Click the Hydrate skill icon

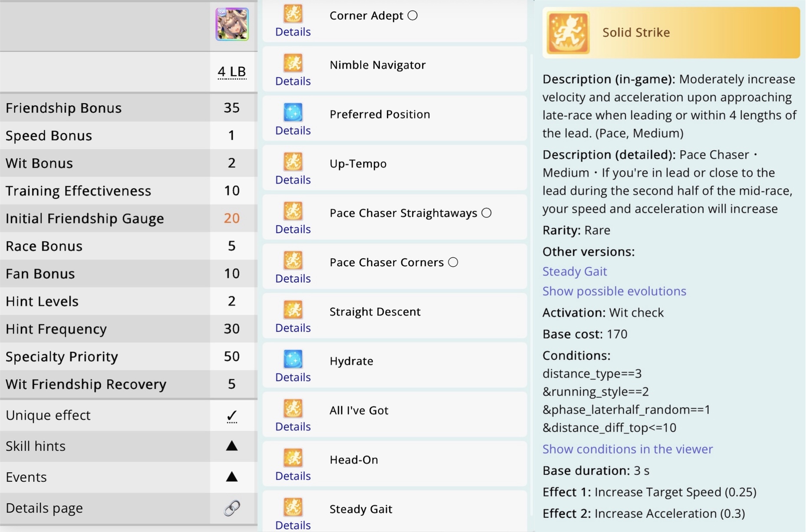click(293, 359)
